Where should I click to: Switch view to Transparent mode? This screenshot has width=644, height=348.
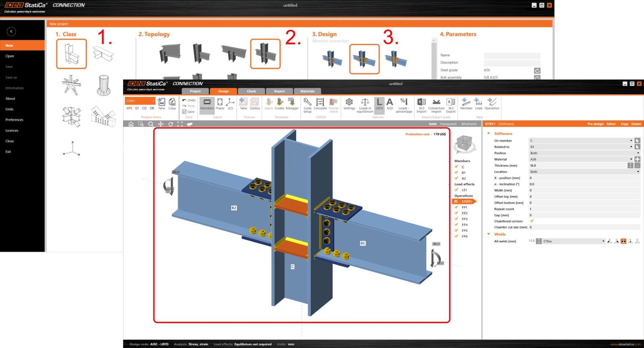(448, 124)
